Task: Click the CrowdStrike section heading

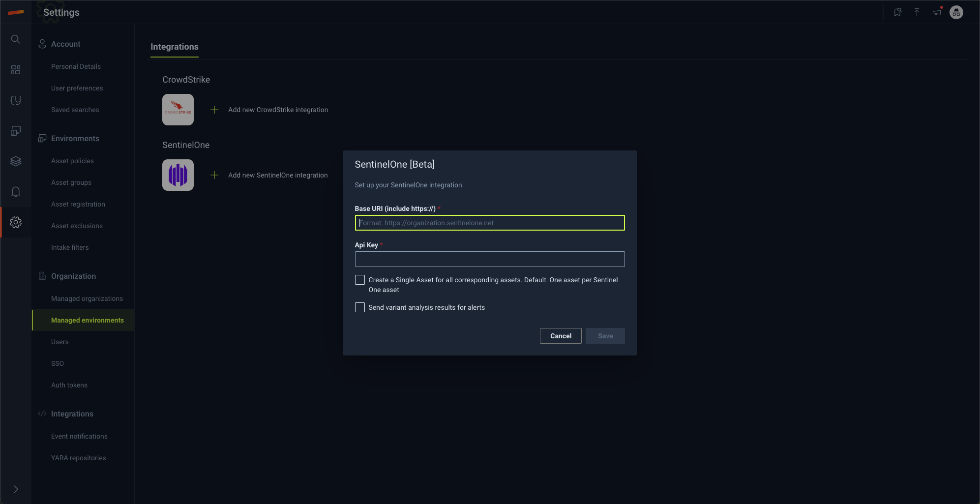Action: [x=186, y=80]
